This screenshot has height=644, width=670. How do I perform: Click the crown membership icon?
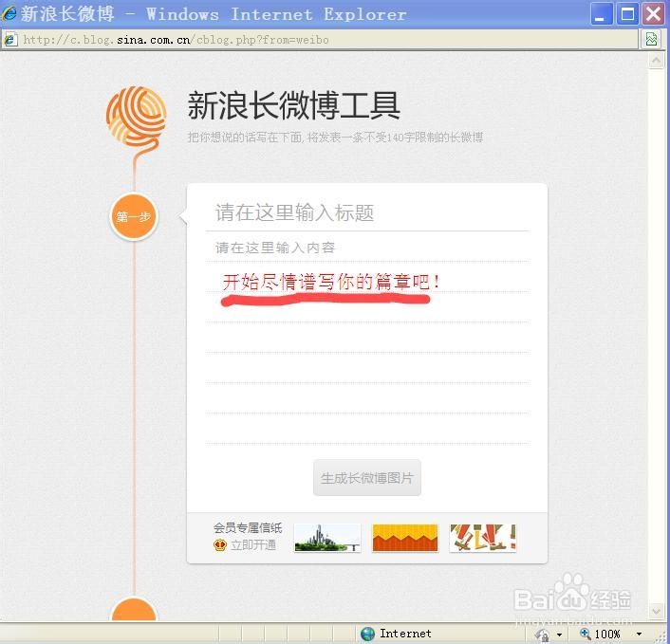pos(220,545)
